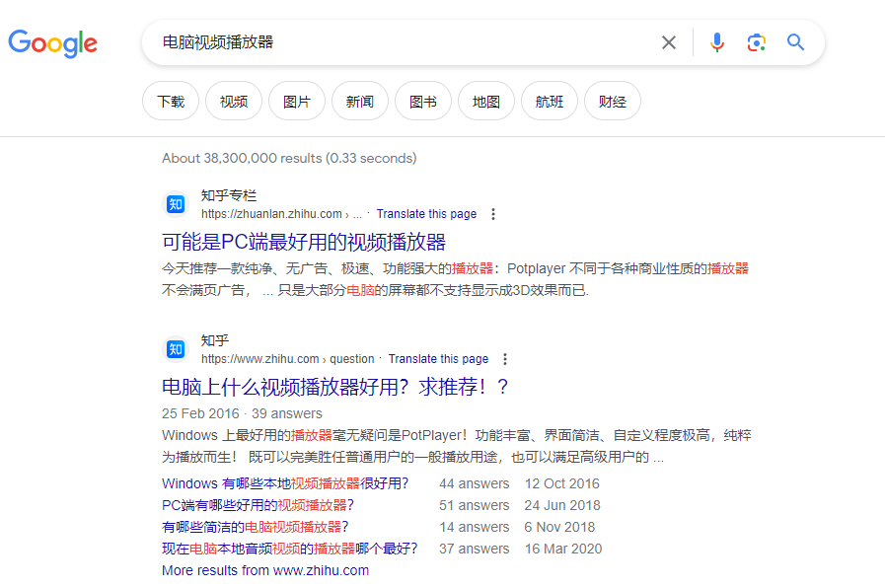The image size is (885, 588).
Task: Click the 12 Oct 2016 date
Action: coord(562,483)
